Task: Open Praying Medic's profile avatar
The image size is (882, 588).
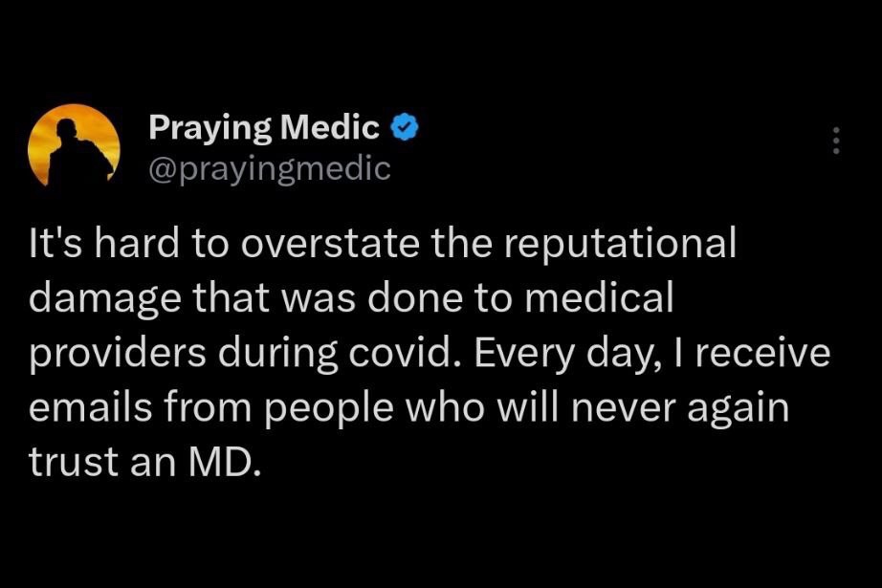Action: (x=75, y=143)
